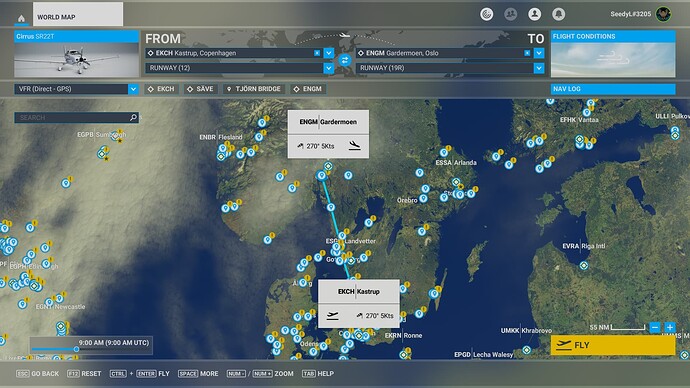Screen dimensions: 690x388
Task: Select the EKCH waypoint chip
Action: (x=161, y=89)
